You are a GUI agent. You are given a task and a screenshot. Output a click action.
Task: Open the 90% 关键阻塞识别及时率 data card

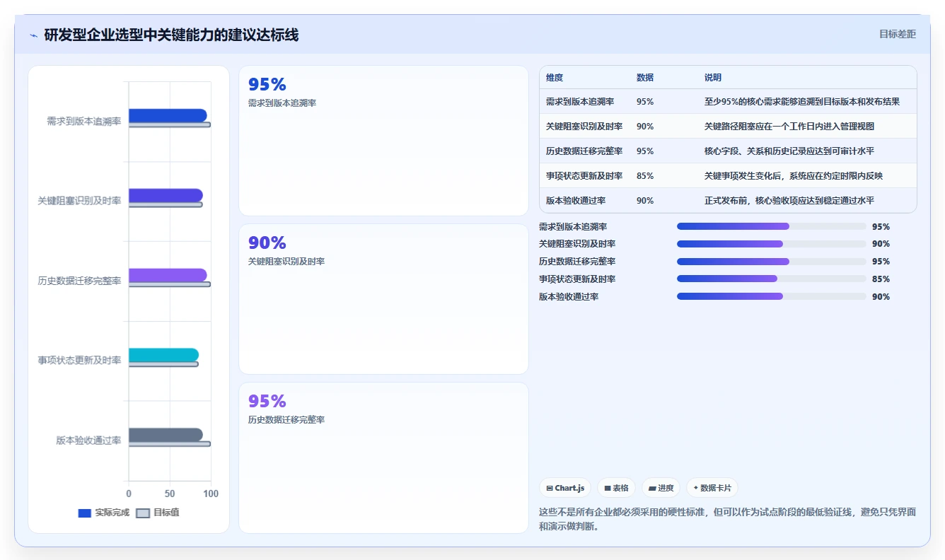click(383, 299)
